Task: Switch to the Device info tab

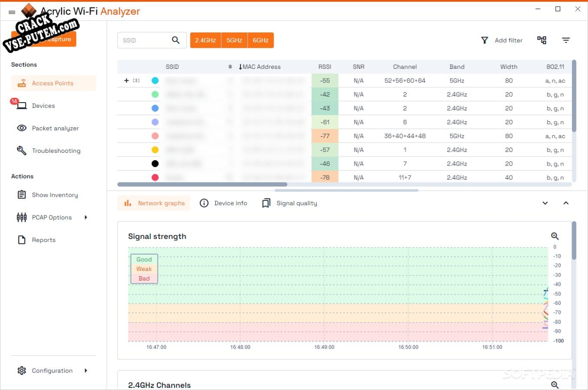Action: (224, 203)
